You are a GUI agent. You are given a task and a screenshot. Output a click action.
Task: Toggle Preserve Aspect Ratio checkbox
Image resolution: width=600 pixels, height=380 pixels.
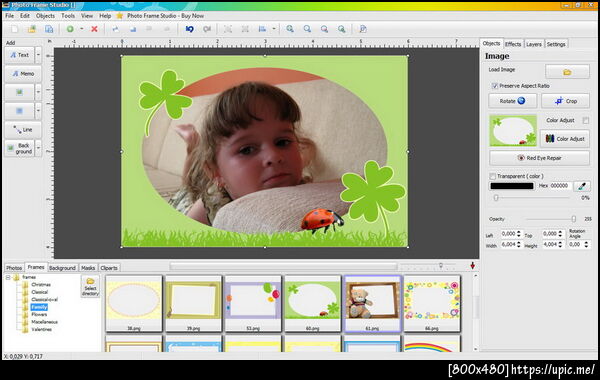pyautogui.click(x=495, y=86)
